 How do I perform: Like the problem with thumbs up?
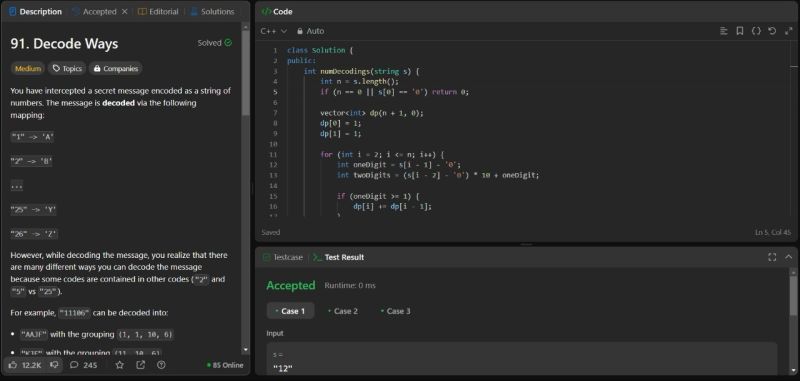pyautogui.click(x=24, y=365)
